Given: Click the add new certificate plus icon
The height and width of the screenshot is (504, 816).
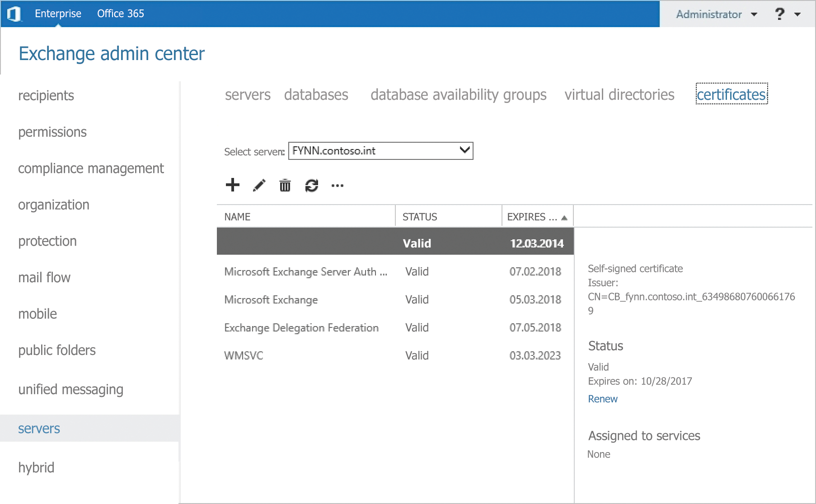Looking at the screenshot, I should click(x=232, y=185).
